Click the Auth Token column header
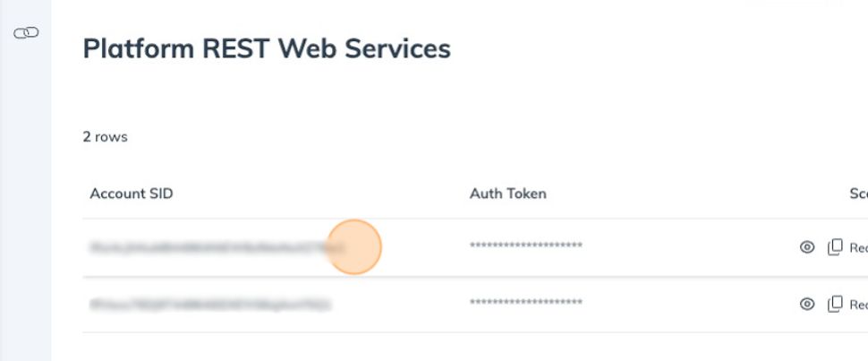The width and height of the screenshot is (868, 361). 507,193
